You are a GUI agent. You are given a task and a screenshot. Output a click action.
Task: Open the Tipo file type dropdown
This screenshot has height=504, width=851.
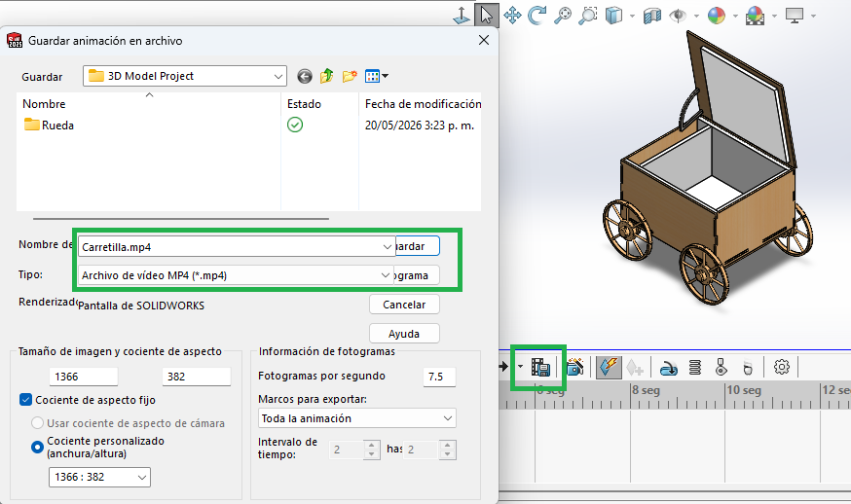tap(385, 275)
